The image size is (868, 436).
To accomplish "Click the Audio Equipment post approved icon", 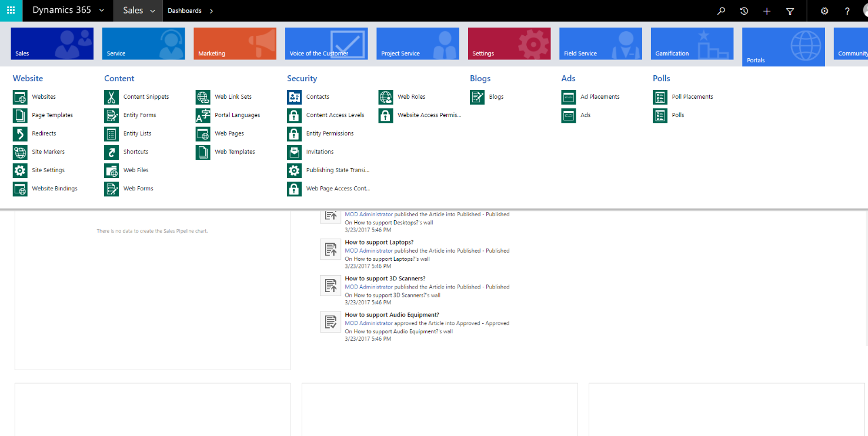I will point(331,322).
